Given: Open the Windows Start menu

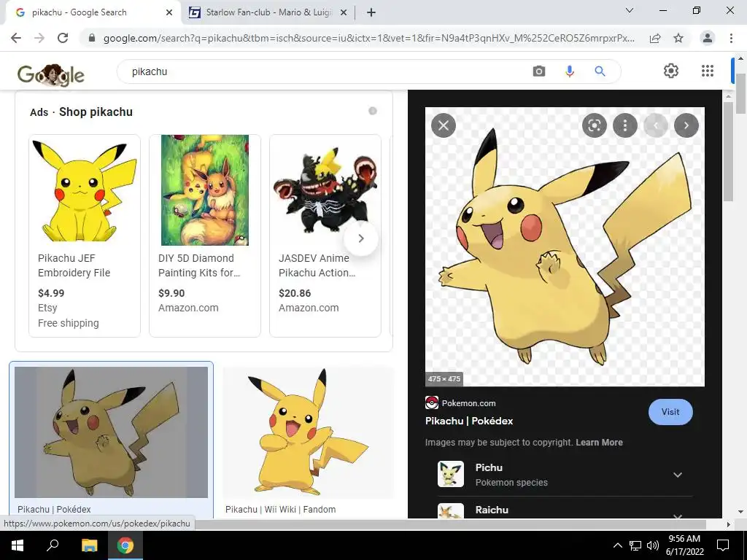Looking at the screenshot, I should point(18,545).
